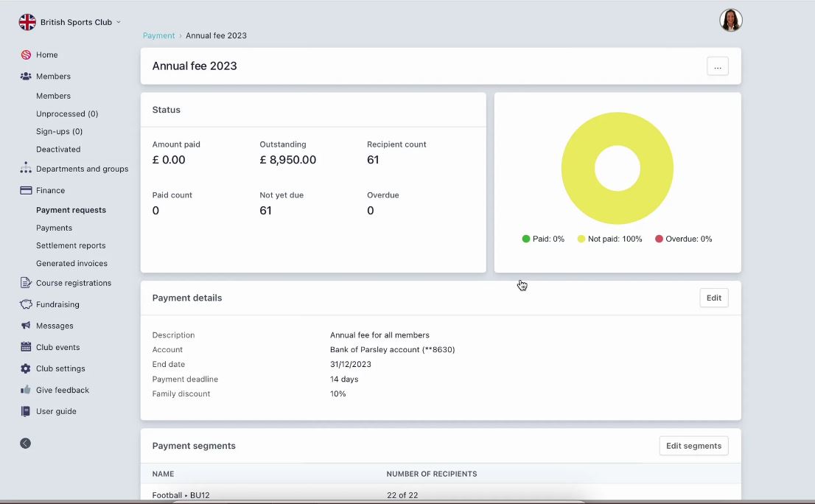This screenshot has height=504, width=815.
Task: Collapse the sidebar with the arrow button
Action: click(25, 443)
